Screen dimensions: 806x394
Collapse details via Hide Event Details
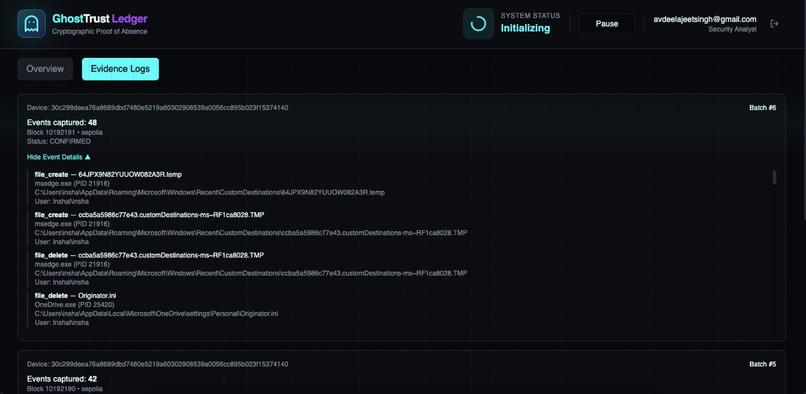click(59, 157)
